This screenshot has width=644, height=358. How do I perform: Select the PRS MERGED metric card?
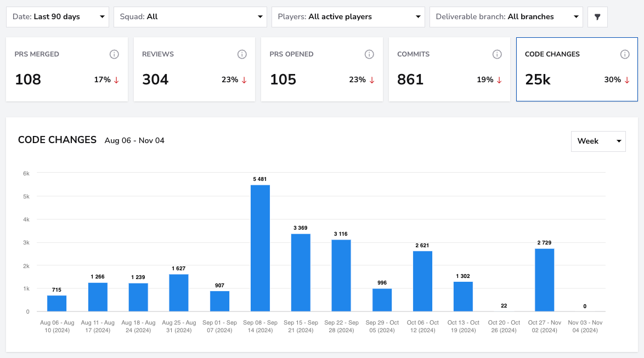[x=67, y=70]
